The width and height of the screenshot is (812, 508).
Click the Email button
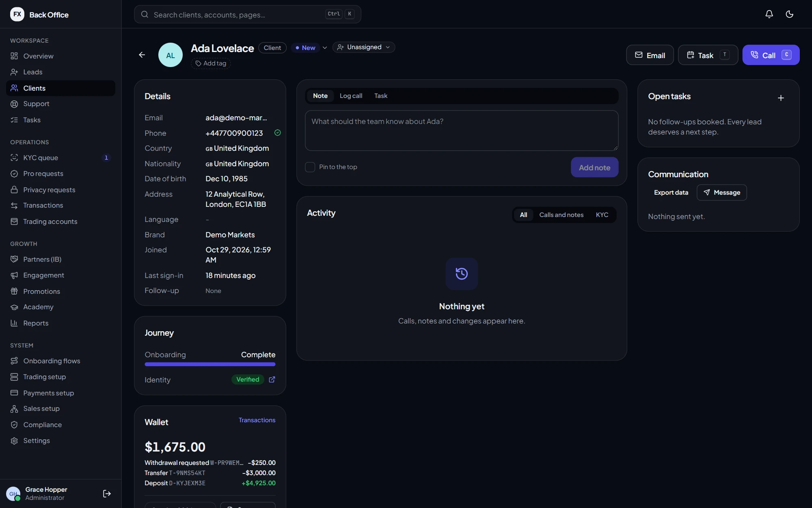tap(650, 55)
